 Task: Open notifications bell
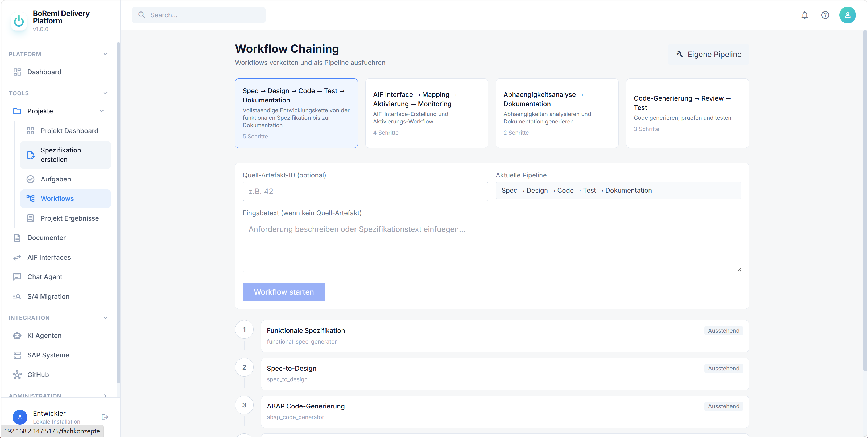[x=805, y=15]
